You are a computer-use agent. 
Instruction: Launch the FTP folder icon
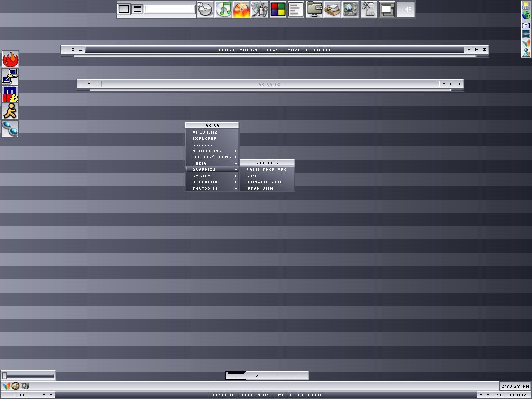point(314,9)
